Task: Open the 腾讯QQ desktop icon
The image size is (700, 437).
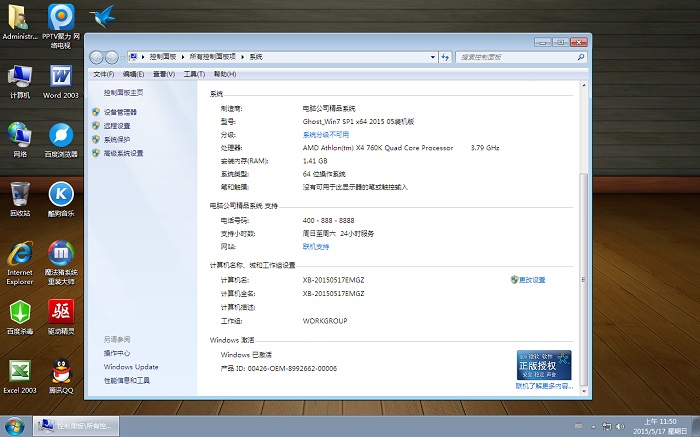Action: 61,371
